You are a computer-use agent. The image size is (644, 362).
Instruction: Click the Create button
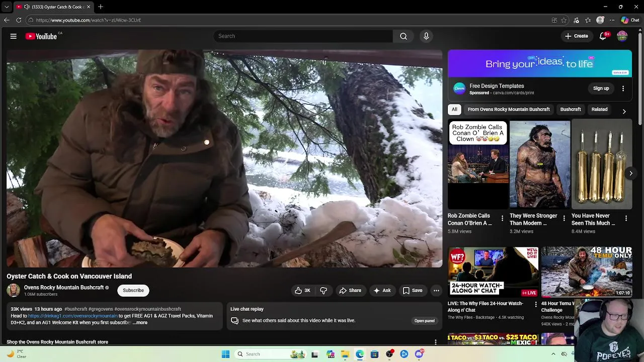click(x=577, y=36)
